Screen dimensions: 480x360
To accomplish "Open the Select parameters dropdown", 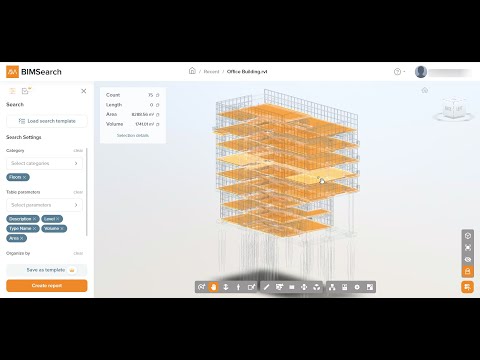I will pos(44,205).
